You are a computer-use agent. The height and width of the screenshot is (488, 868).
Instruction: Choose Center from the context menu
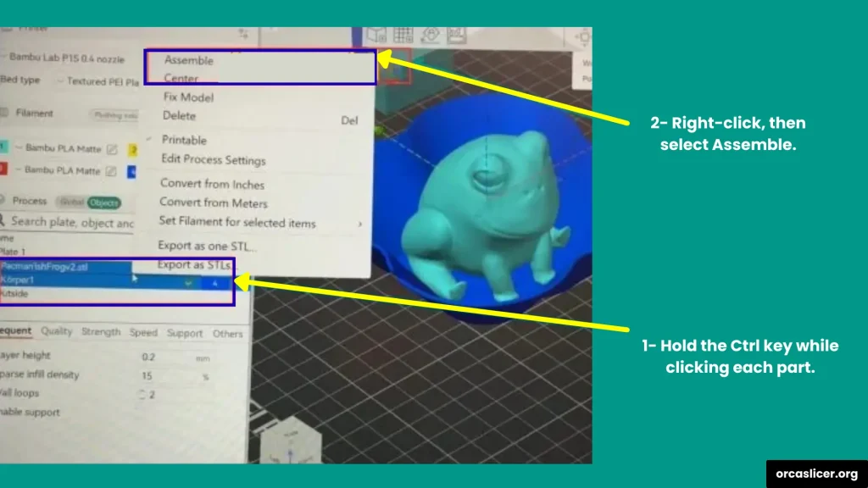coord(181,79)
